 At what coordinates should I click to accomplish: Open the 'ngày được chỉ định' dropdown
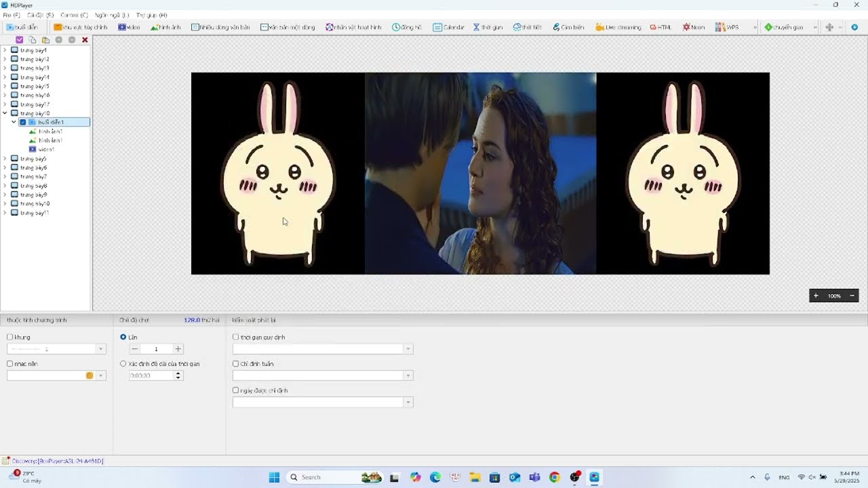coord(408,403)
